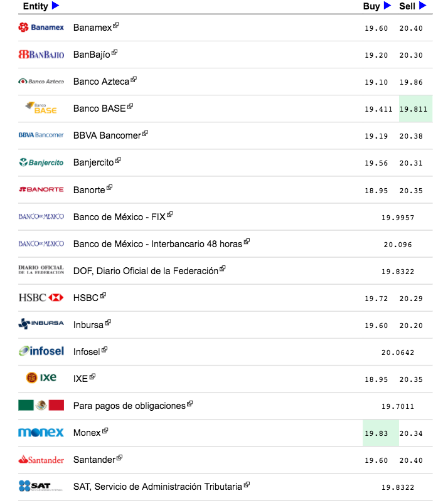448x503 pixels.
Task: Click the Infosel logo
Action: (41, 351)
